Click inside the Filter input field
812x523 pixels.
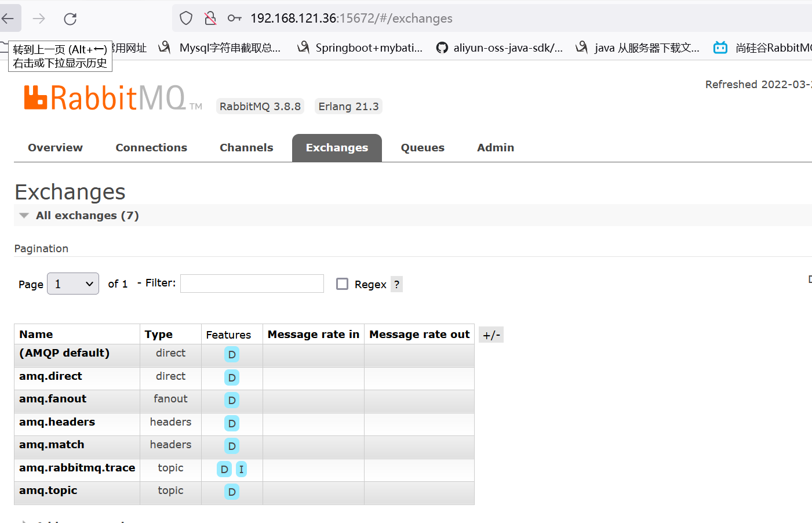click(x=252, y=284)
